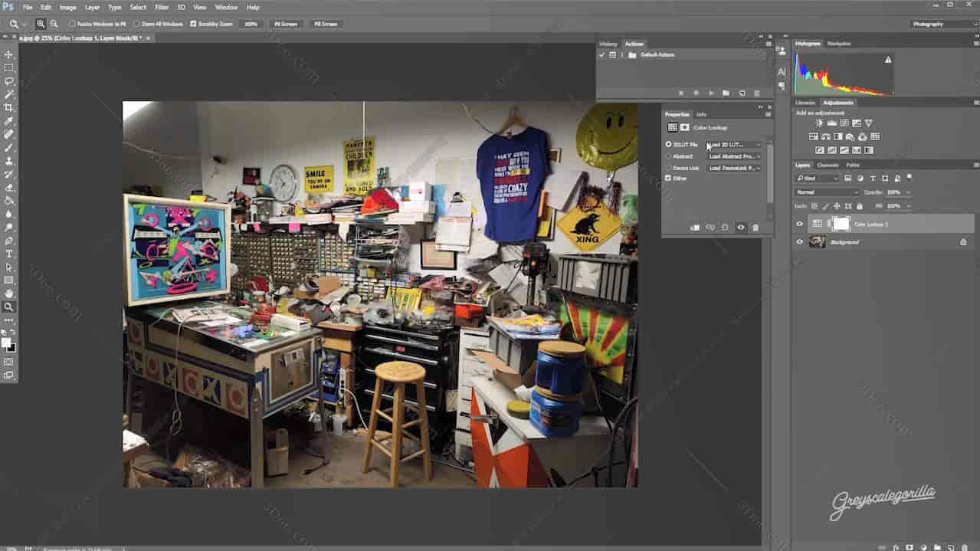Image resolution: width=980 pixels, height=551 pixels.
Task: Open the Normal blend mode dropdown
Action: pyautogui.click(x=827, y=192)
